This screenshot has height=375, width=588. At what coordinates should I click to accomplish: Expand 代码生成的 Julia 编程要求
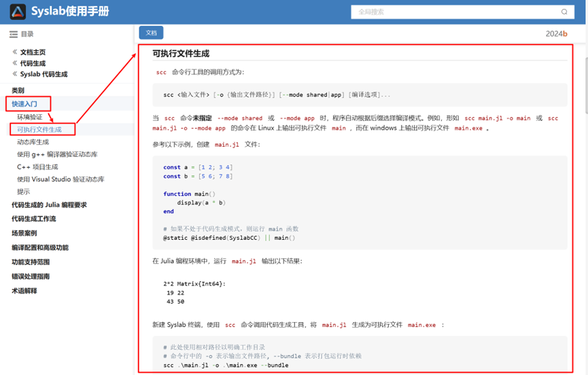coord(49,205)
